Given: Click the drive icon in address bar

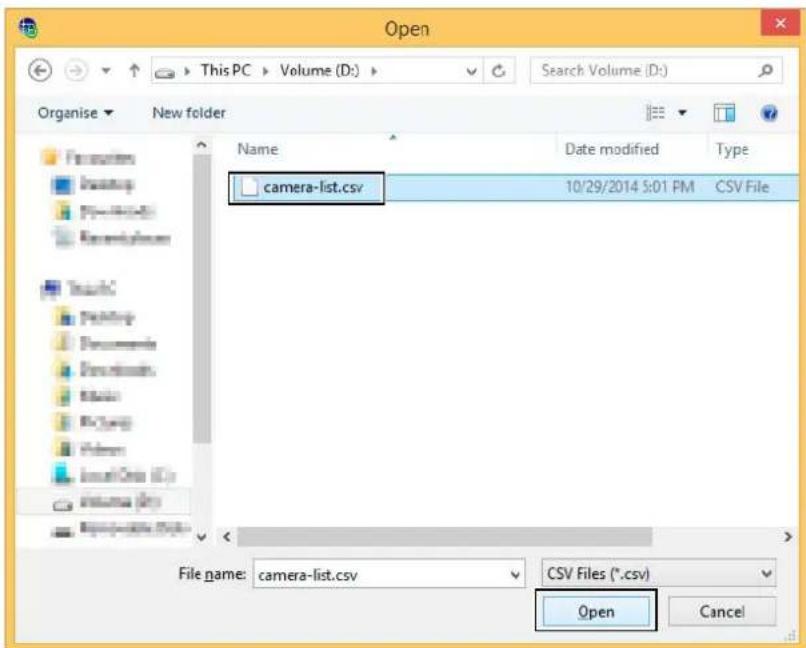Looking at the screenshot, I should point(165,72).
